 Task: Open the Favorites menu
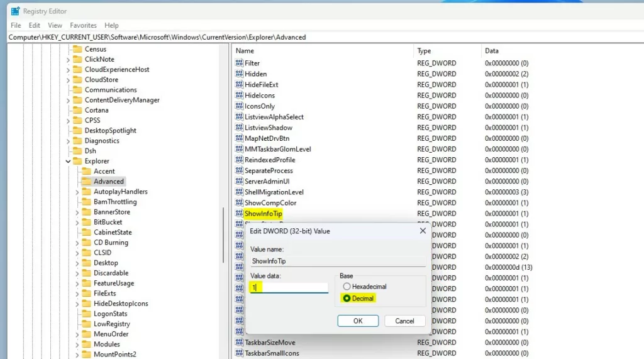tap(83, 25)
